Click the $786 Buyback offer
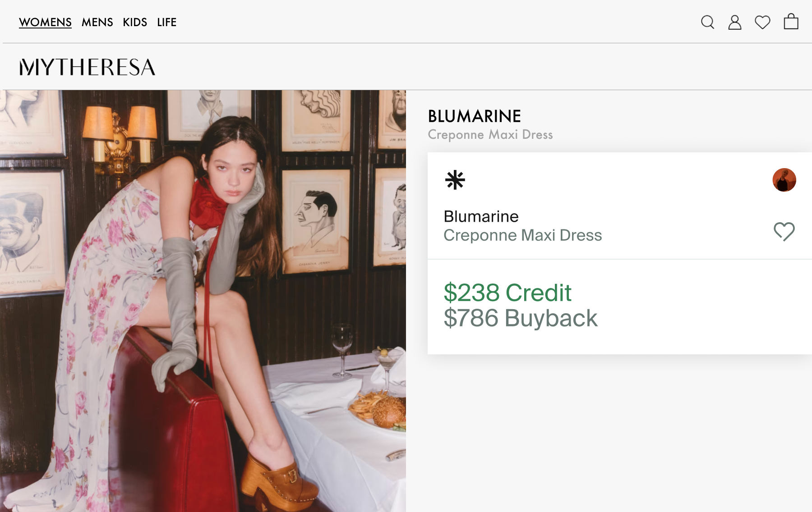This screenshot has width=812, height=512. [x=521, y=318]
